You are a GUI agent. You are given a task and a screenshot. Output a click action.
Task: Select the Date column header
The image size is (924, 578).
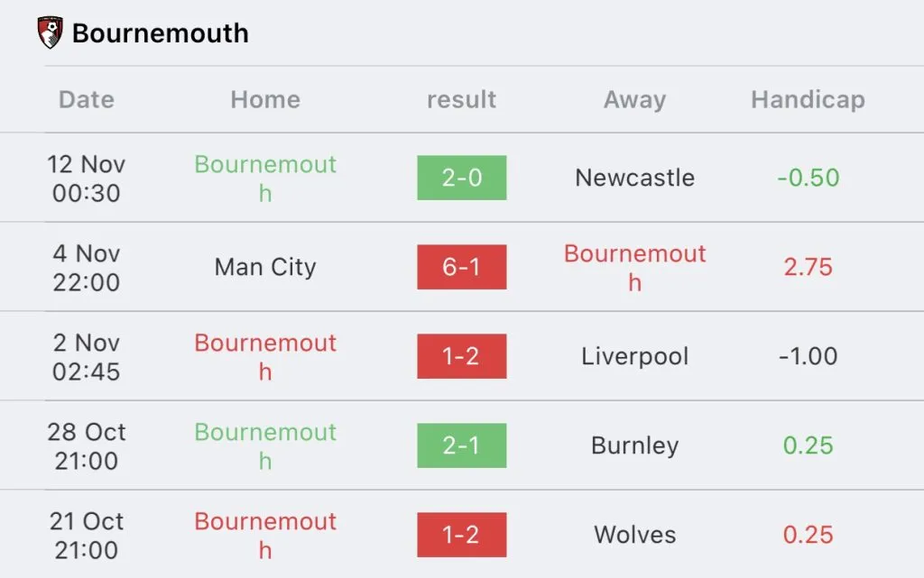87,99
